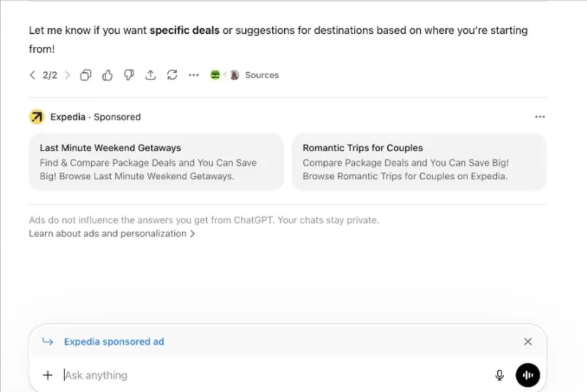Open the Last Minute Weekend Getaways ad

(x=156, y=162)
